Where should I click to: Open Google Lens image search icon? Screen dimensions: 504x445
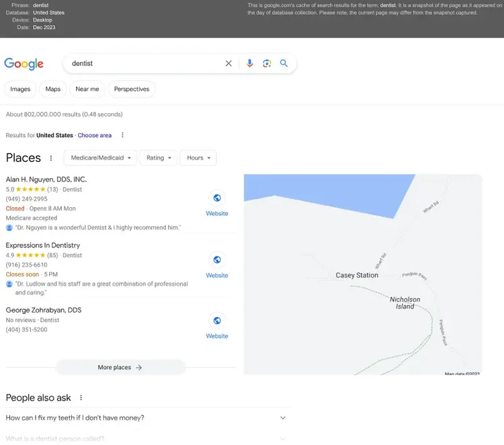pyautogui.click(x=267, y=63)
